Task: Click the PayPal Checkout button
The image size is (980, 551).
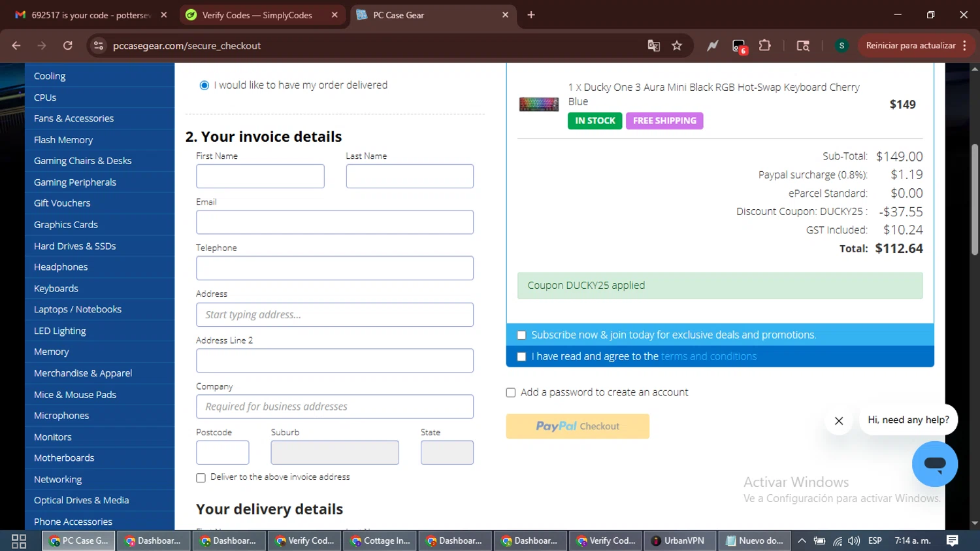Action: coord(578,426)
